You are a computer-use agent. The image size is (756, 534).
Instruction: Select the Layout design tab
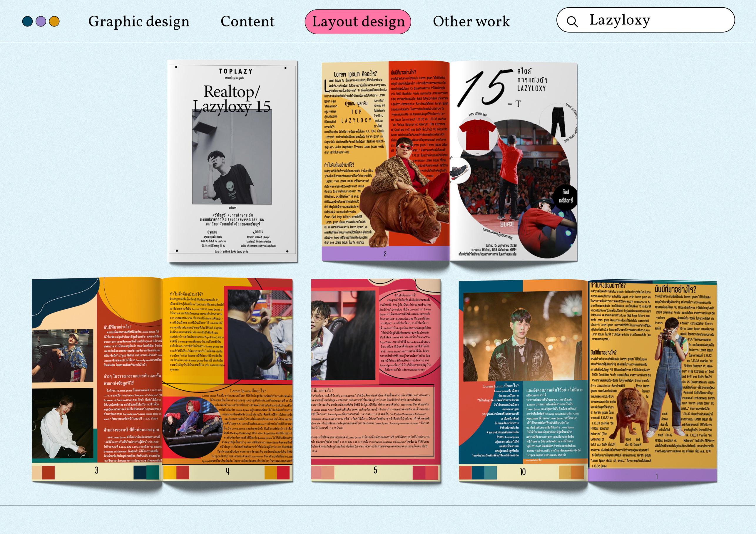[358, 22]
